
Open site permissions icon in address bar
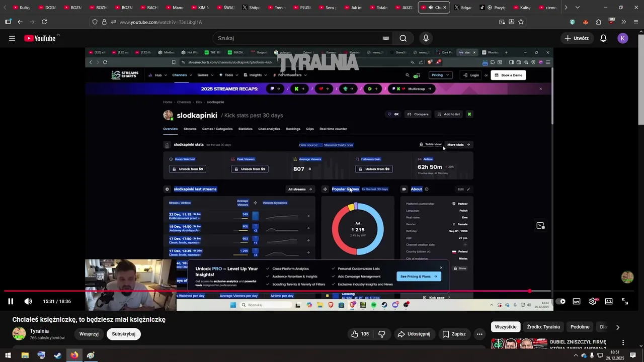[x=113, y=22]
